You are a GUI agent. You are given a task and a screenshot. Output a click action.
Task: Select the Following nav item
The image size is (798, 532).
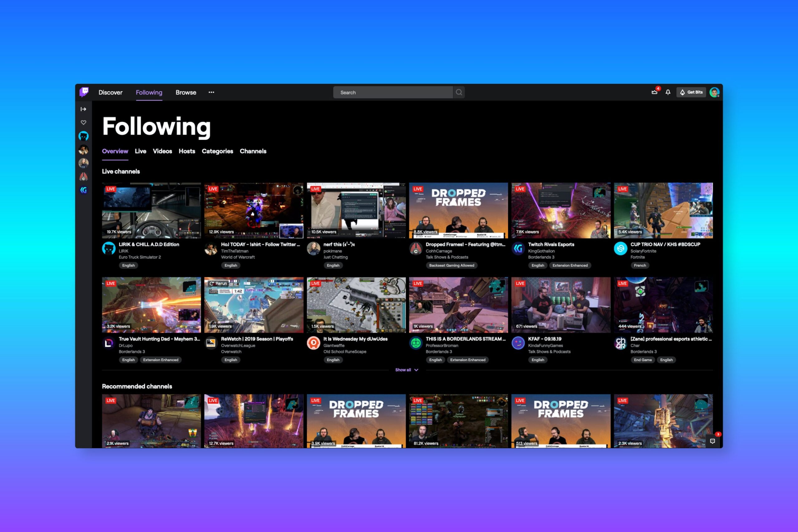149,92
